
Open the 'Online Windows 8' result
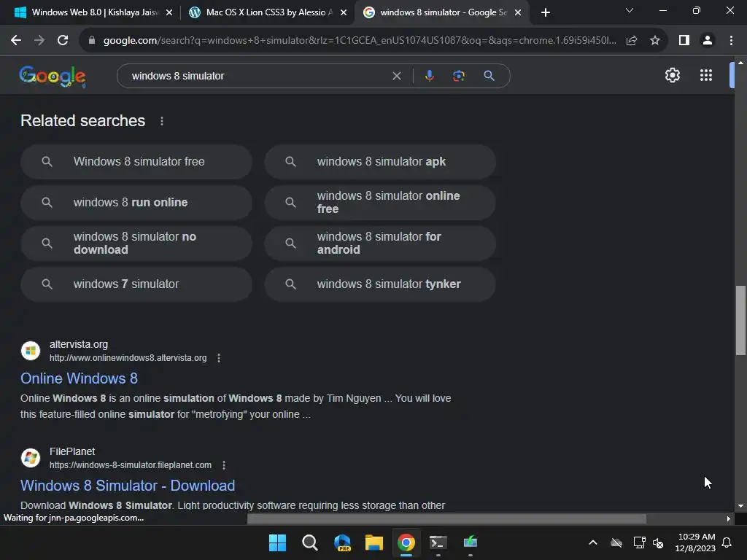tap(79, 378)
